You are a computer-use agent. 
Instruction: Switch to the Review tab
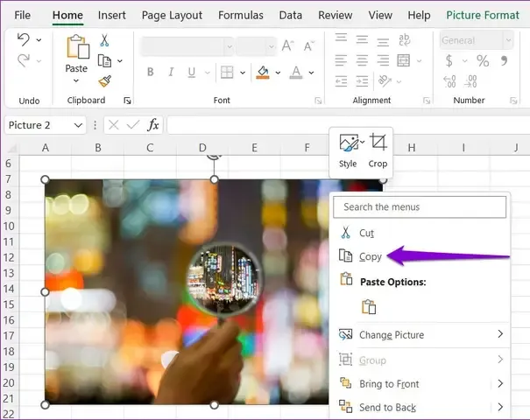click(335, 15)
